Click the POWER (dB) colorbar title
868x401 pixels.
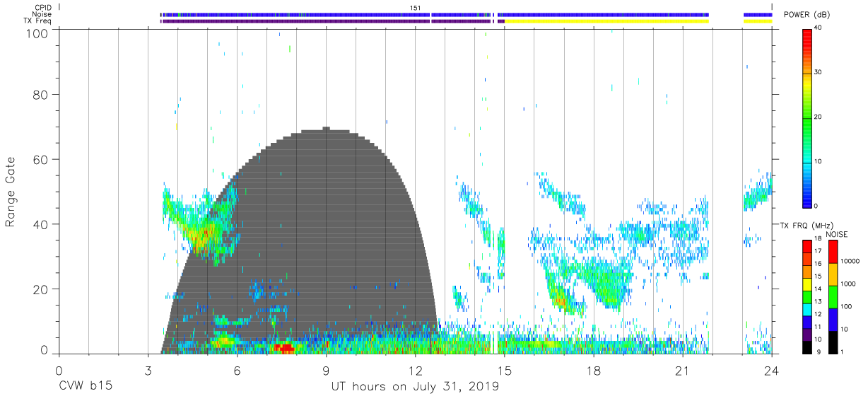tap(807, 15)
